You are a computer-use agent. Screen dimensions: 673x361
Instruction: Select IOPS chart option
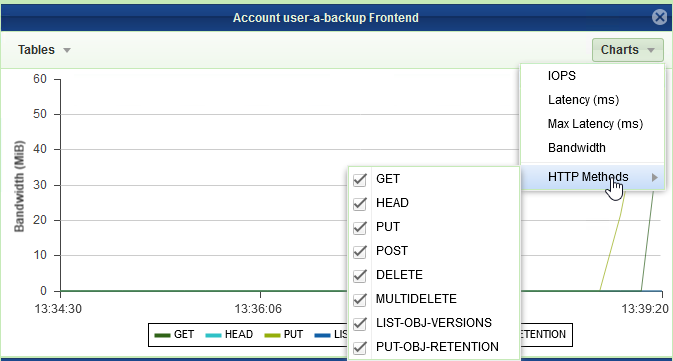point(562,76)
